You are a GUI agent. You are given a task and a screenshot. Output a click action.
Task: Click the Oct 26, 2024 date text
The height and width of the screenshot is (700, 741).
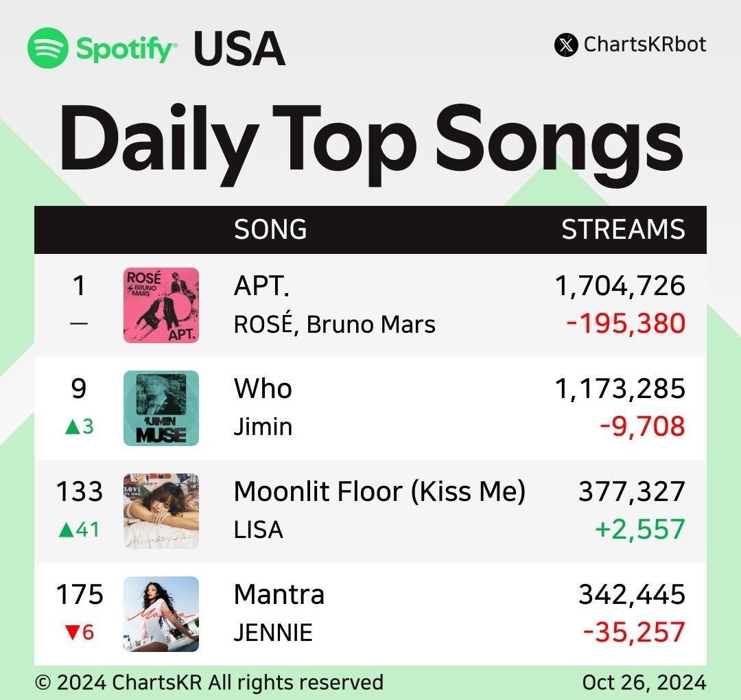(x=644, y=682)
